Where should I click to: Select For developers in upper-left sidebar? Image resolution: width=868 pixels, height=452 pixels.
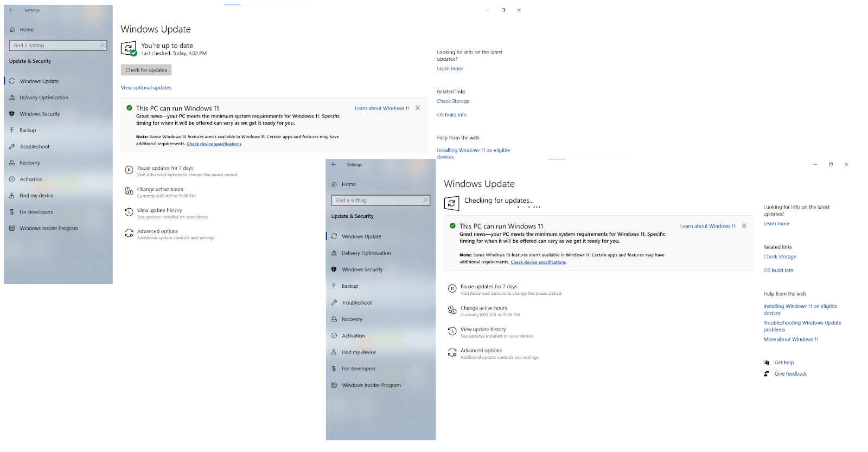coord(36,212)
